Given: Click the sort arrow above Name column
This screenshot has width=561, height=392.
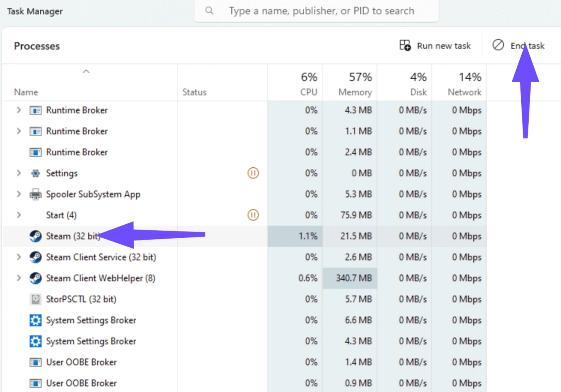Looking at the screenshot, I should (x=86, y=71).
